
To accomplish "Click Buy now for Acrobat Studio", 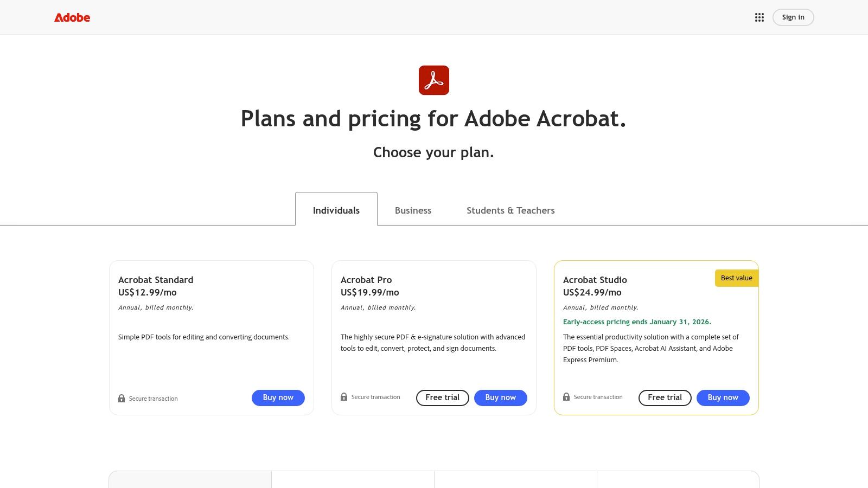I will 723,397.
